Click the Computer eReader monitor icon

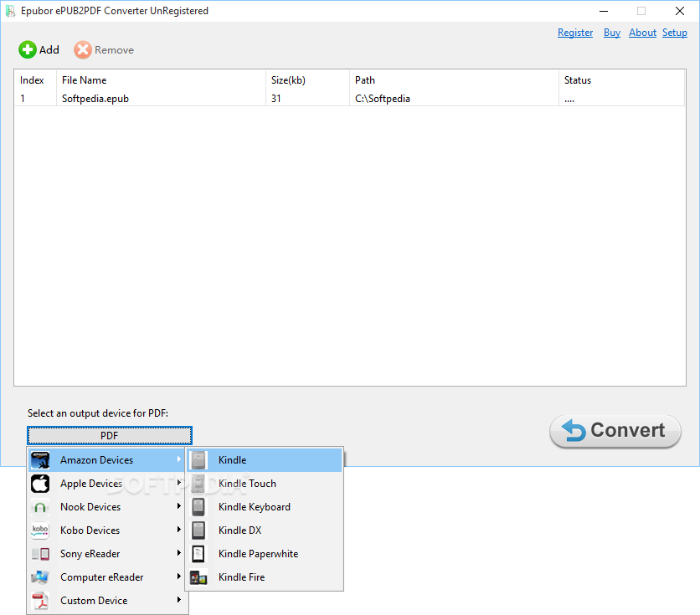pyautogui.click(x=40, y=577)
